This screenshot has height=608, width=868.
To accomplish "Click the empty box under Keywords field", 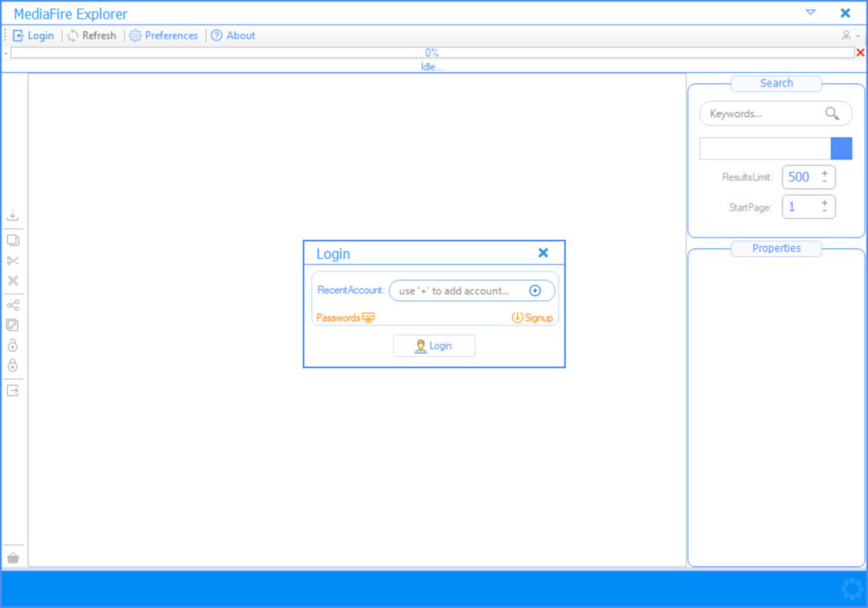I will (x=765, y=148).
